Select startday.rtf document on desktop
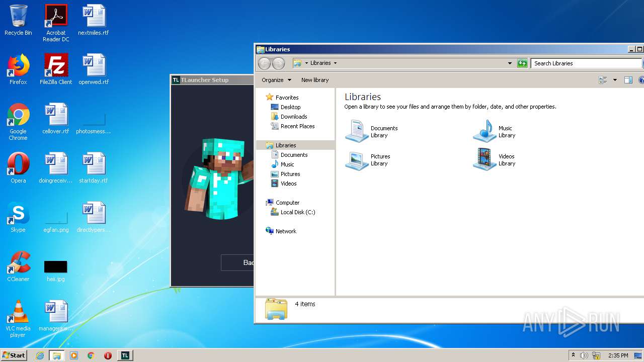 coord(94,168)
